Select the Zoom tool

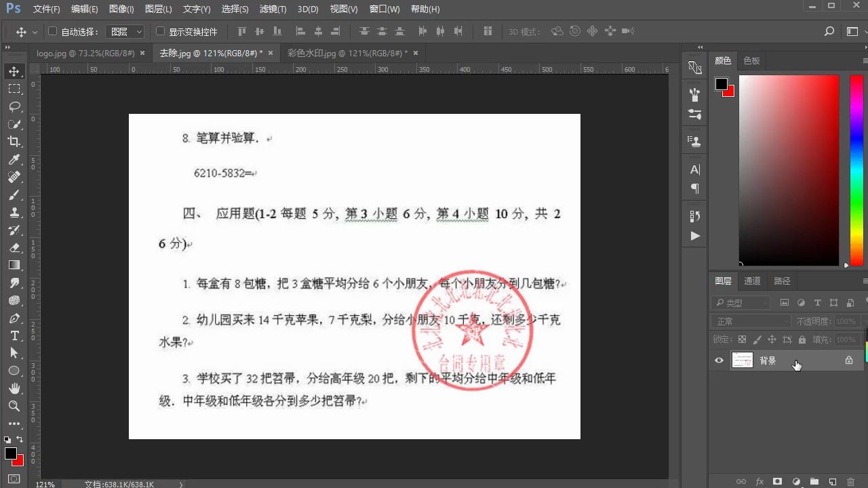click(14, 406)
